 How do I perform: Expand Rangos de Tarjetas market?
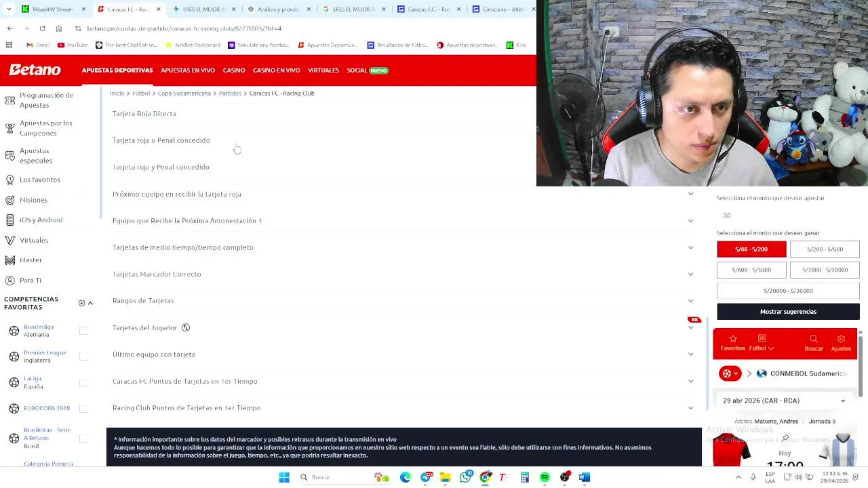[403, 301]
